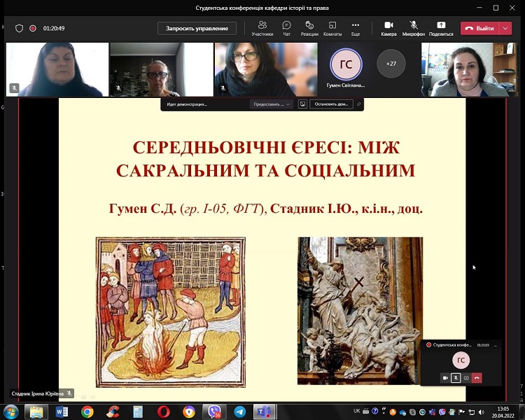Click the medieval burning-at-stake illustration on slide
This screenshot has width=525, height=420.
[170, 312]
